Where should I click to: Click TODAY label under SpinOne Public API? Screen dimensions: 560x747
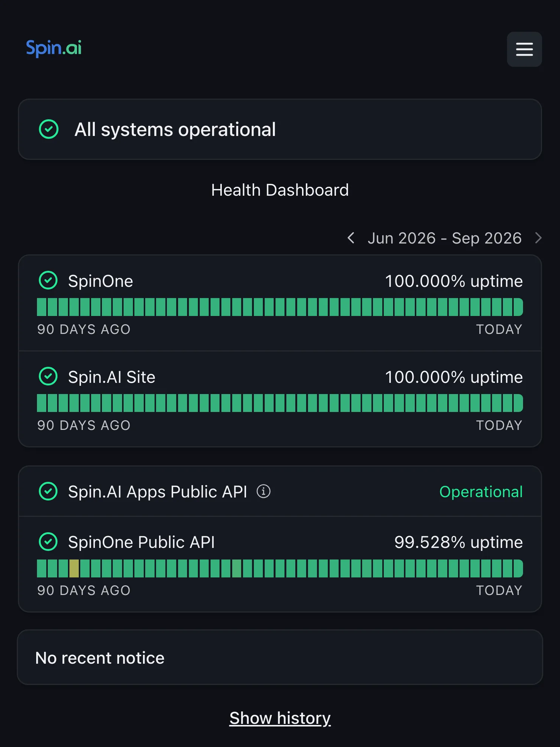click(x=499, y=591)
